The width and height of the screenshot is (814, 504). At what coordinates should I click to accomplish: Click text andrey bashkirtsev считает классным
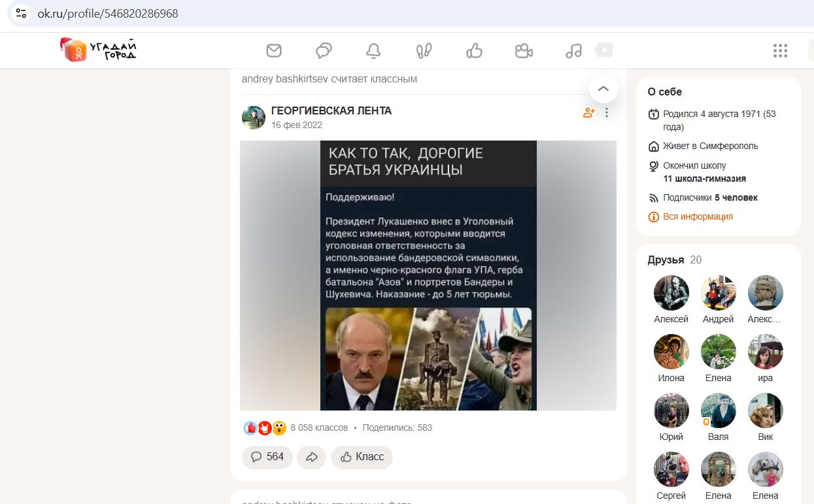pyautogui.click(x=330, y=79)
